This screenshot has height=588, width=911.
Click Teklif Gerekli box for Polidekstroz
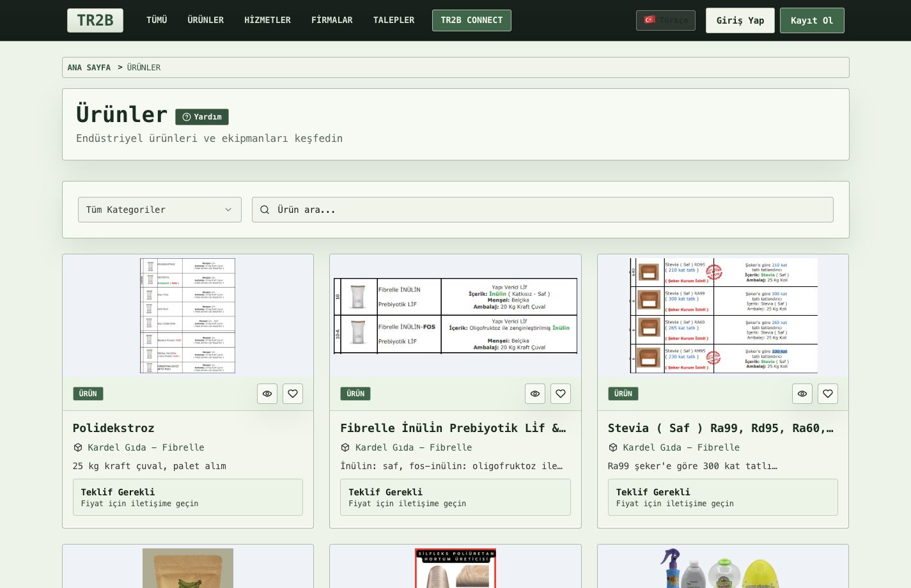(x=188, y=497)
